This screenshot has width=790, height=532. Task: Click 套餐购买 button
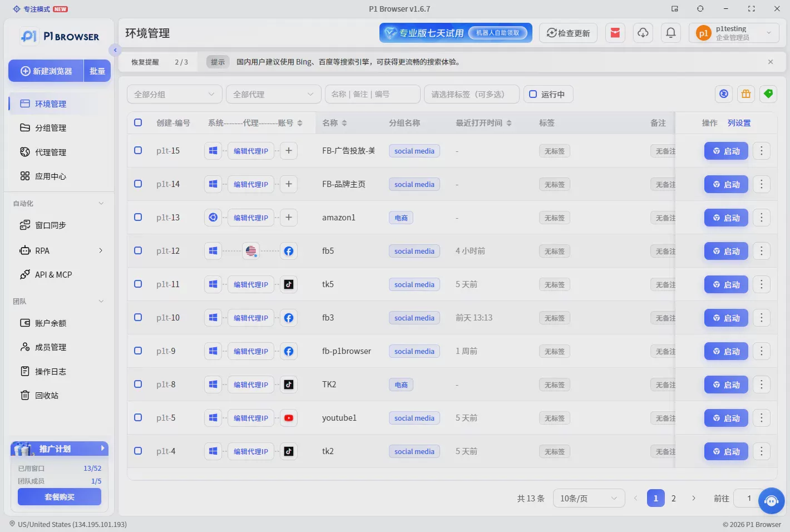(60, 497)
